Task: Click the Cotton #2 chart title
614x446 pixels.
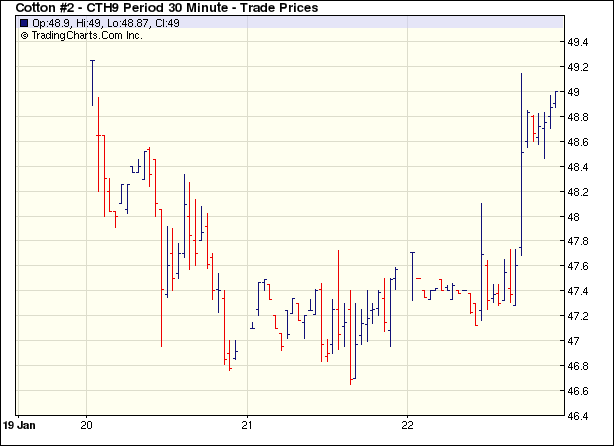Action: point(167,8)
